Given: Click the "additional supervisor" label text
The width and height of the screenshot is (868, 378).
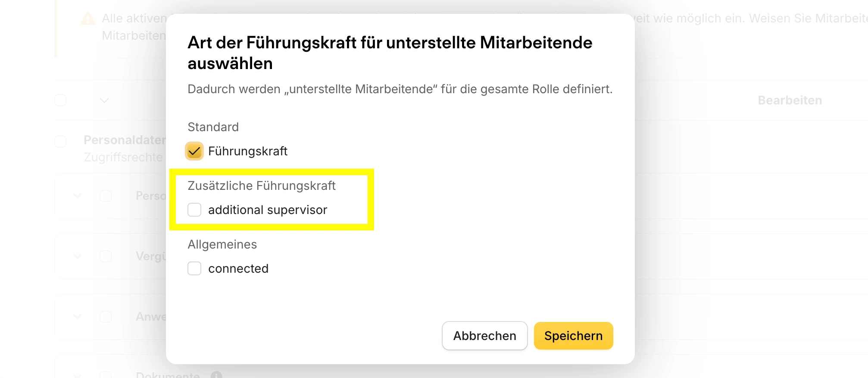Looking at the screenshot, I should click(268, 210).
